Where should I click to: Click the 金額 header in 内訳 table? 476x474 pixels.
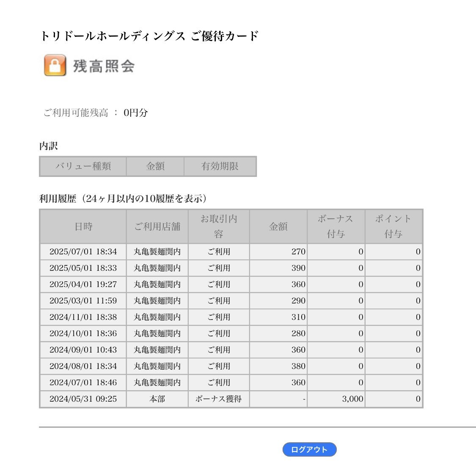tap(155, 166)
